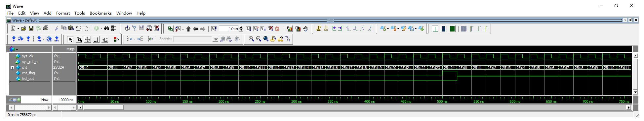
Task: Open the Tools menu
Action: click(80, 13)
